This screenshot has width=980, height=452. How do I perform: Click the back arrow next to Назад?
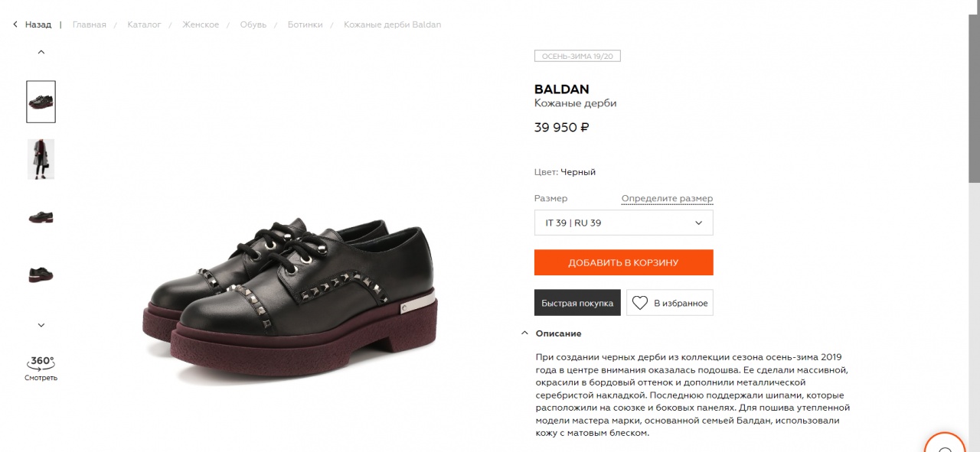click(15, 24)
